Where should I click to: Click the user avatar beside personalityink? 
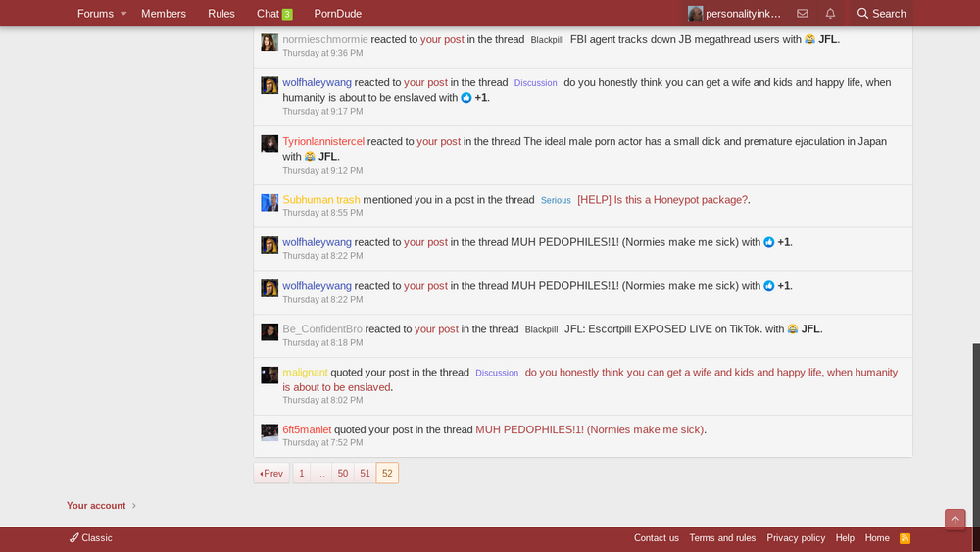[x=695, y=13]
